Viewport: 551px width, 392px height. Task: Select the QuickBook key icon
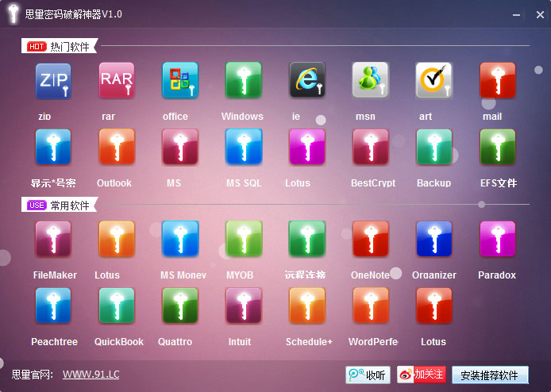(117, 306)
